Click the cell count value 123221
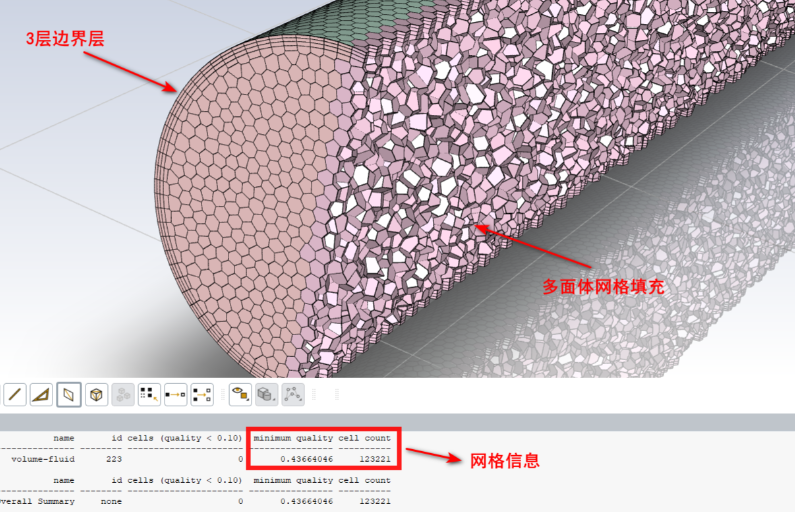795x512 pixels. tap(371, 459)
